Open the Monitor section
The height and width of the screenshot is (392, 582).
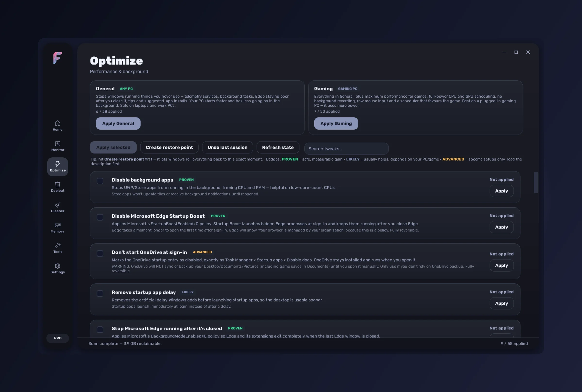coord(57,146)
